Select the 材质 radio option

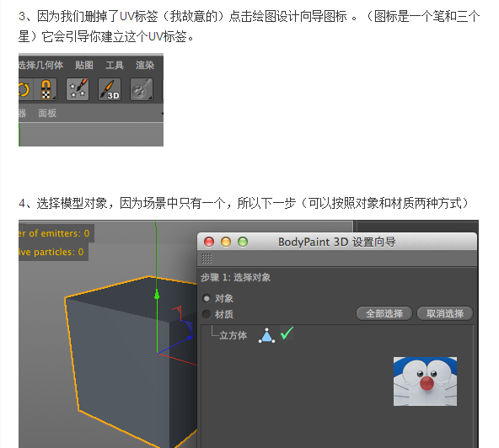point(207,314)
